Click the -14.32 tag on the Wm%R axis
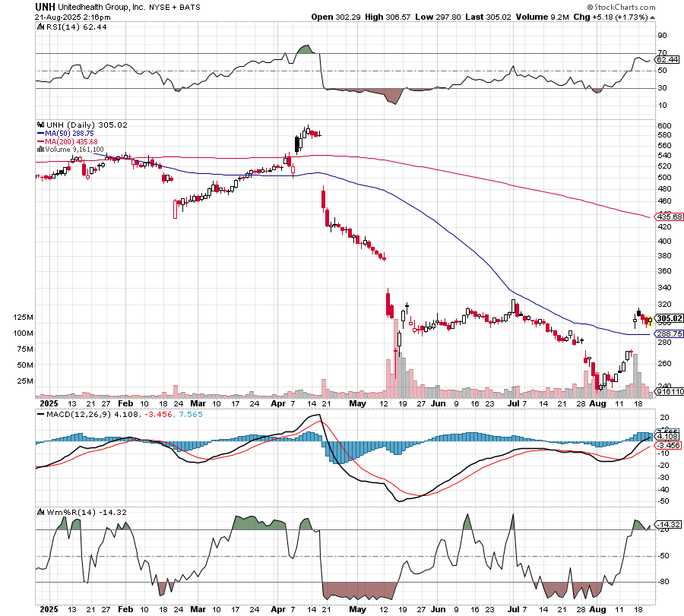 (668, 524)
